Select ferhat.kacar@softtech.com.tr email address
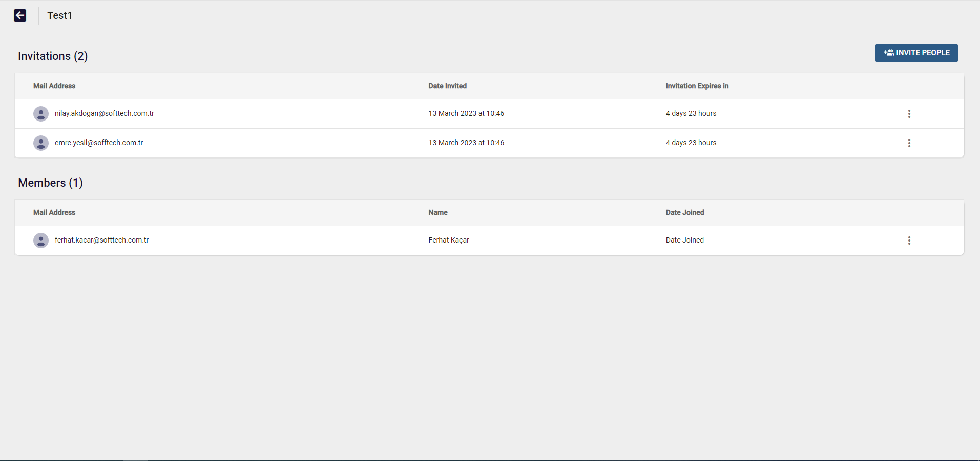The height and width of the screenshot is (461, 980). [101, 240]
